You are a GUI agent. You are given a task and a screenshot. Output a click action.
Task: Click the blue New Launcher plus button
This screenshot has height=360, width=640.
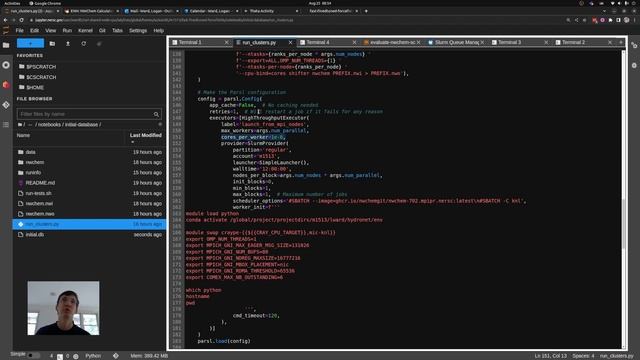click(x=30, y=43)
